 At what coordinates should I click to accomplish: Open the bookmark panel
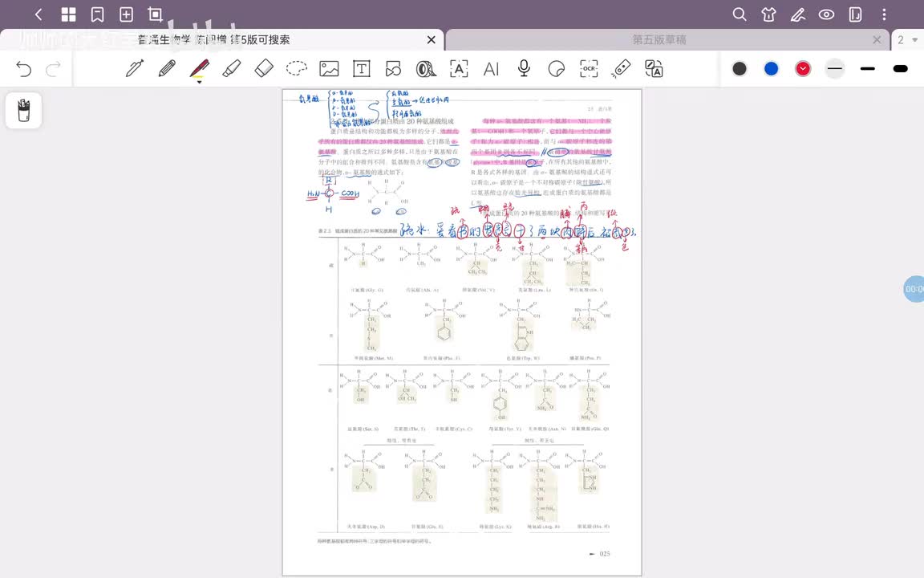pos(97,14)
